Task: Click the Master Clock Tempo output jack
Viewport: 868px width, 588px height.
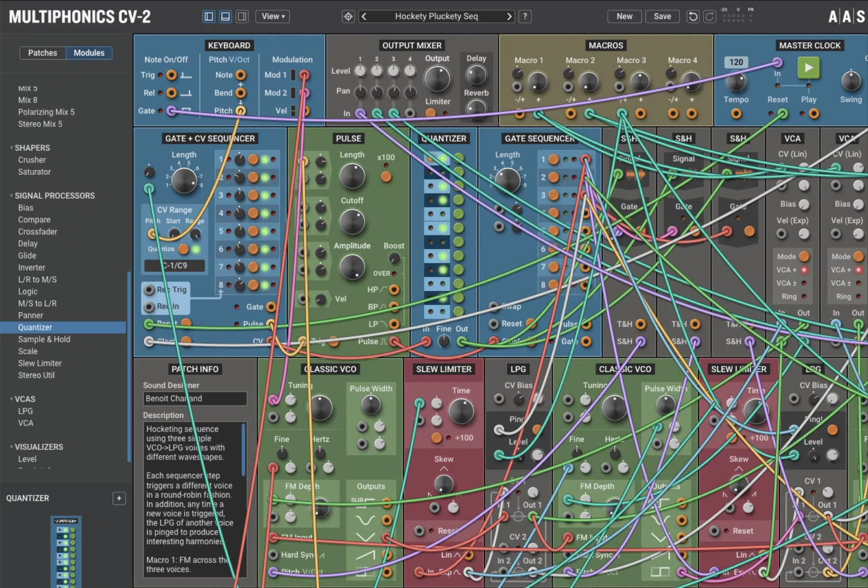Action: (x=736, y=114)
